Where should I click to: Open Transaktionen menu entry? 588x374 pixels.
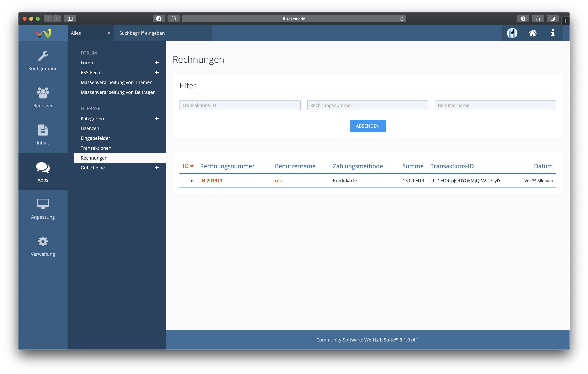click(96, 148)
